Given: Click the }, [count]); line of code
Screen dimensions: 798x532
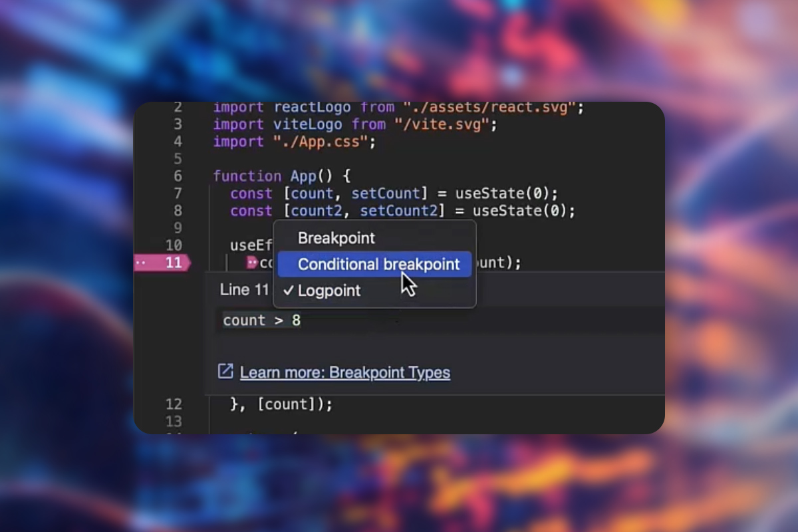Looking at the screenshot, I should [x=281, y=404].
